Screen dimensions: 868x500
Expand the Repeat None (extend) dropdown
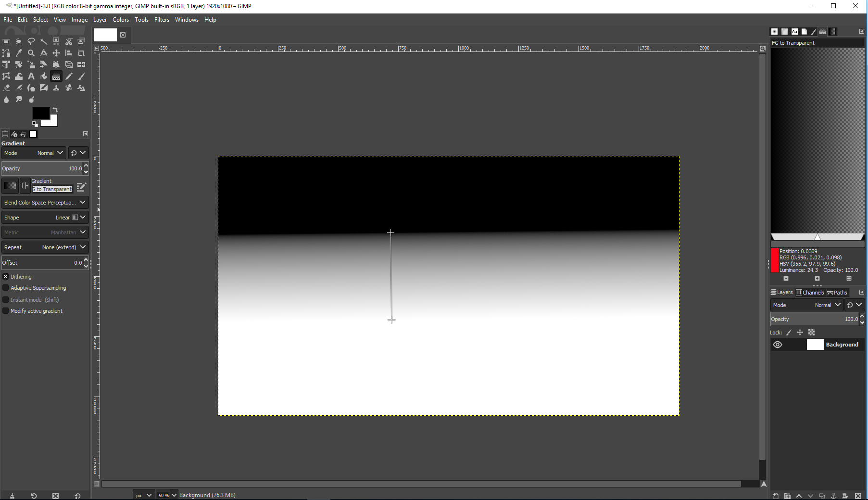pyautogui.click(x=45, y=247)
